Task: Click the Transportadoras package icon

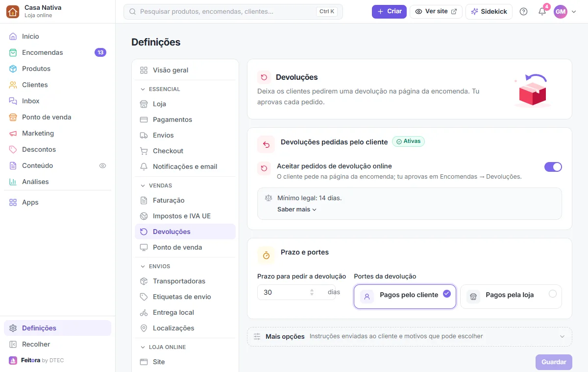Action: point(144,281)
